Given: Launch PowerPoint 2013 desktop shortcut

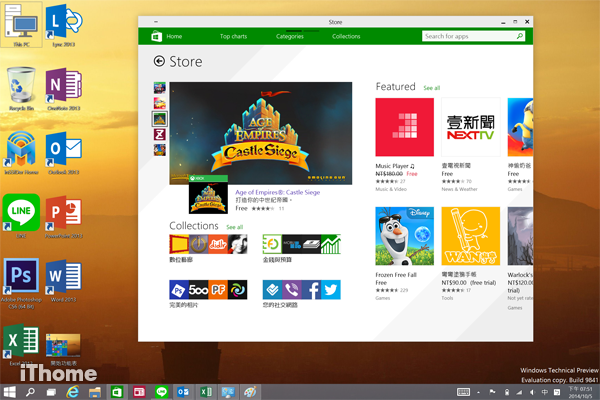Looking at the screenshot, I should (x=64, y=216).
